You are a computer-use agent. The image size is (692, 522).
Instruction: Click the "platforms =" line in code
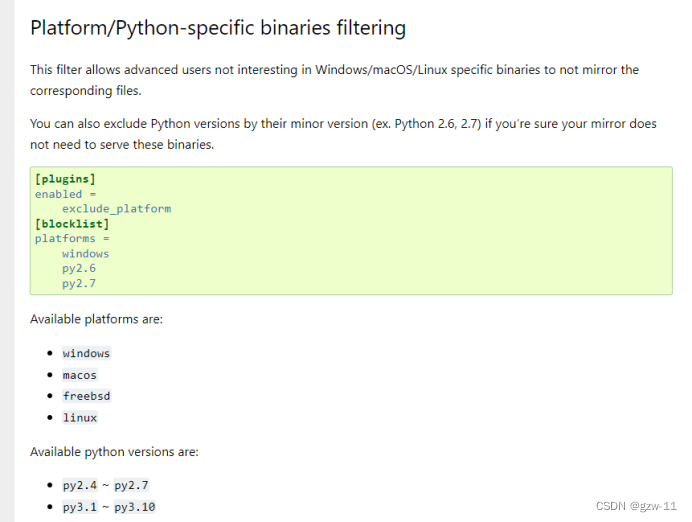pos(72,239)
